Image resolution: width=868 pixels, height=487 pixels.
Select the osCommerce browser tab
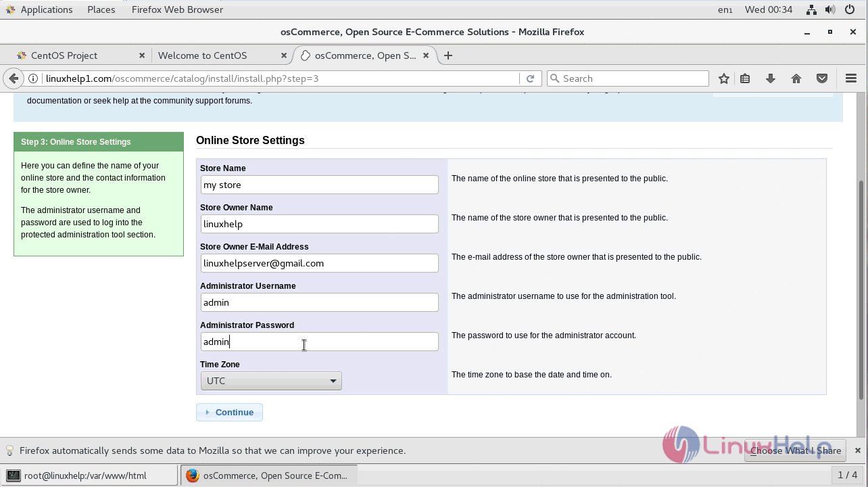coord(365,55)
